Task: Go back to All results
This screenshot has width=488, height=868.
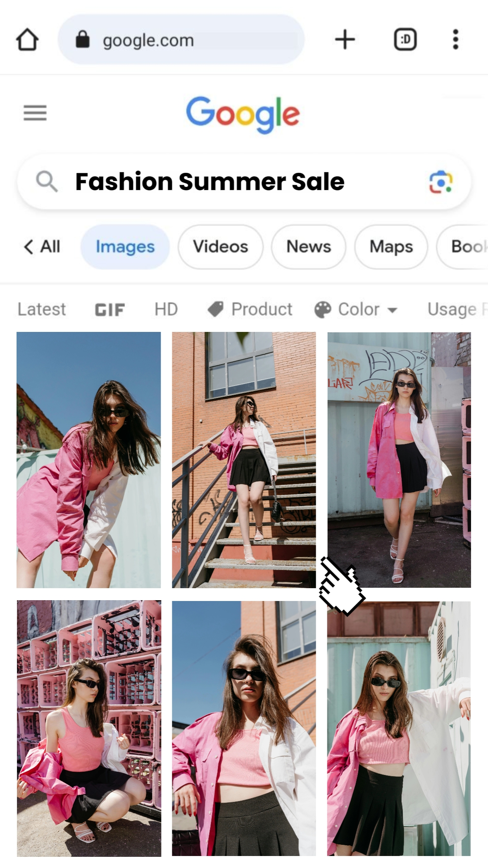Action: click(42, 247)
